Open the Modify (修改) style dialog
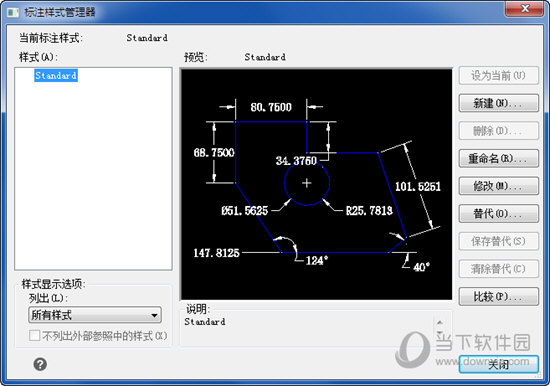This screenshot has height=386, width=550. pos(498,186)
